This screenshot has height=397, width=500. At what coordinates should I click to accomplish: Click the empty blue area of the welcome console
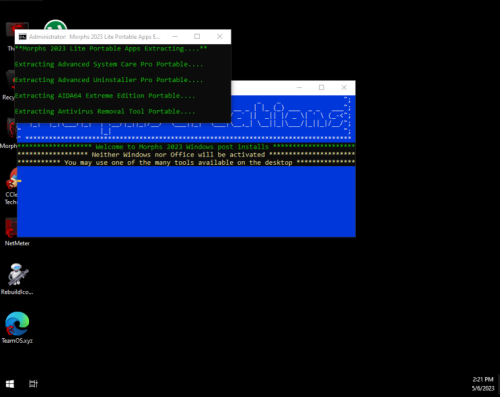pos(186,202)
